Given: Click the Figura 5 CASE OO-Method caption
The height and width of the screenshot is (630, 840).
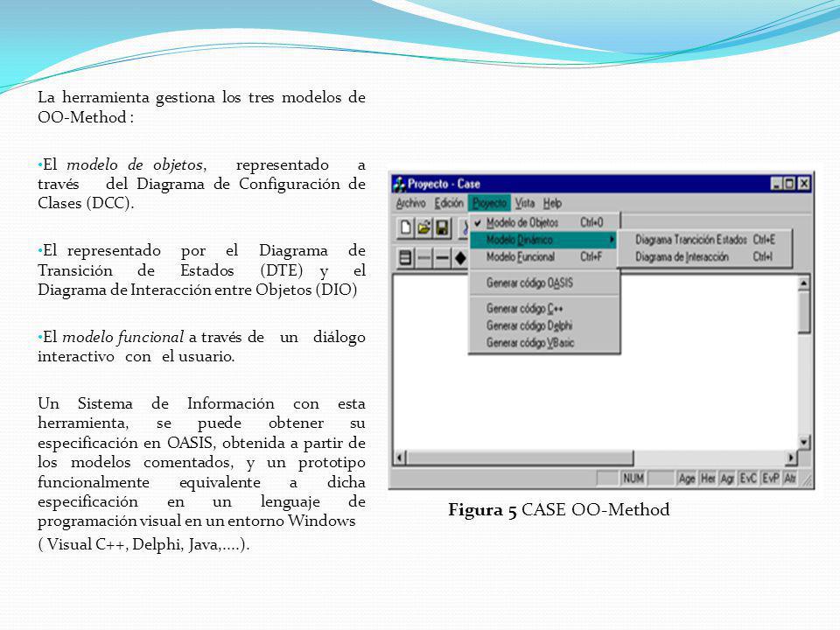Looking at the screenshot, I should [559, 509].
